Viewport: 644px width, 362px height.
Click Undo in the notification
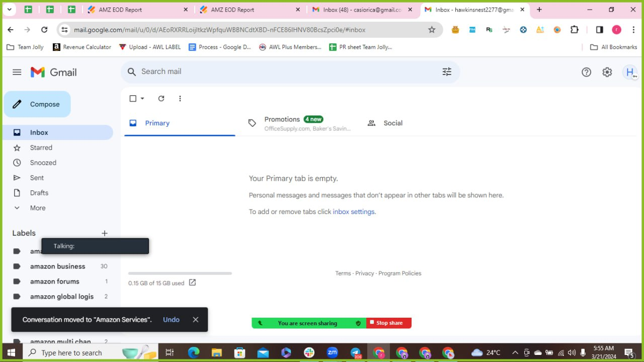[171, 320]
